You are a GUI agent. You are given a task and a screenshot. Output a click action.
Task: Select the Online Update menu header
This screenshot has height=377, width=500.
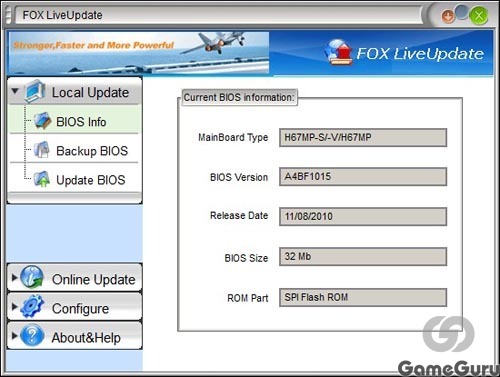[75, 277]
